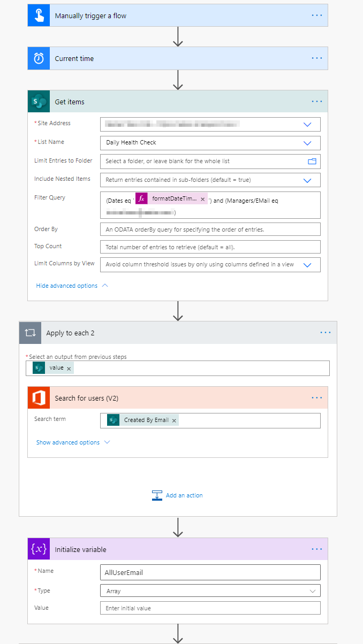The height and width of the screenshot is (644, 363).
Task: Open the Include Nested Items dropdown
Action: click(308, 180)
